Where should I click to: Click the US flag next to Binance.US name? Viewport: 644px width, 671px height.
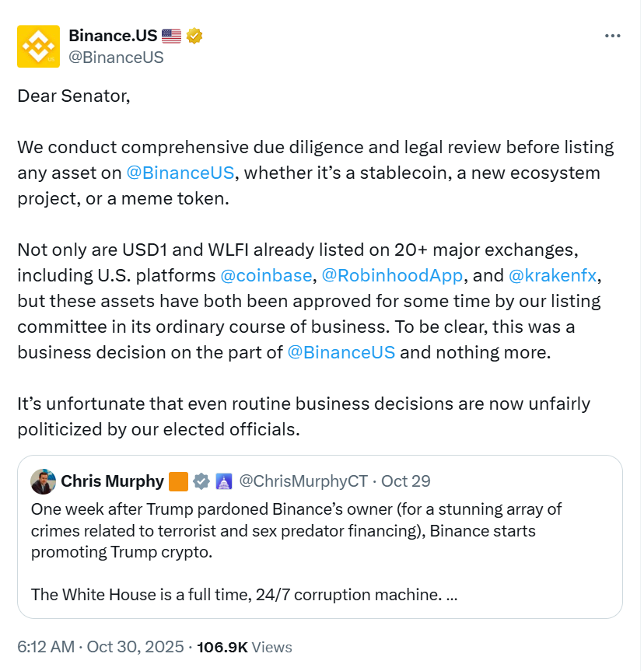pos(172,34)
